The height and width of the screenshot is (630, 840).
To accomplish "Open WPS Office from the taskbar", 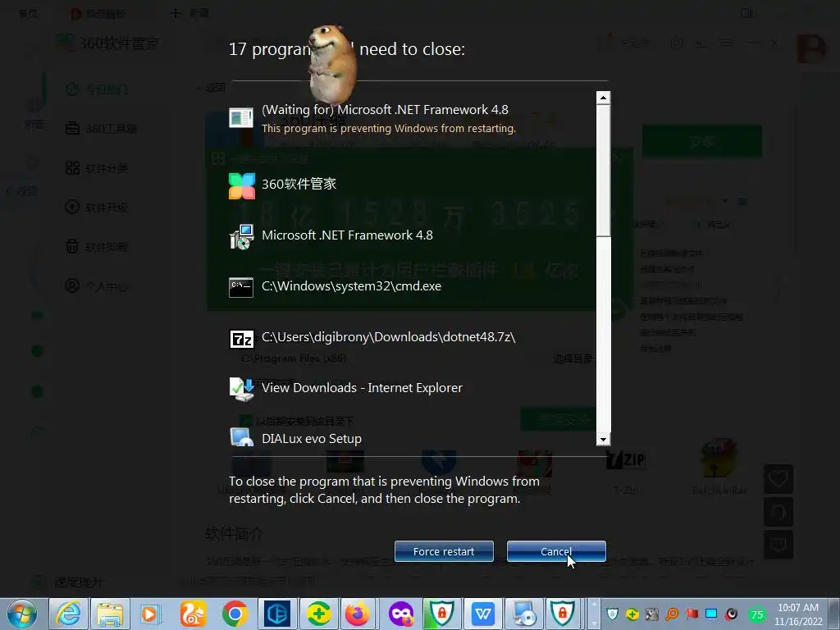I will [x=483, y=614].
